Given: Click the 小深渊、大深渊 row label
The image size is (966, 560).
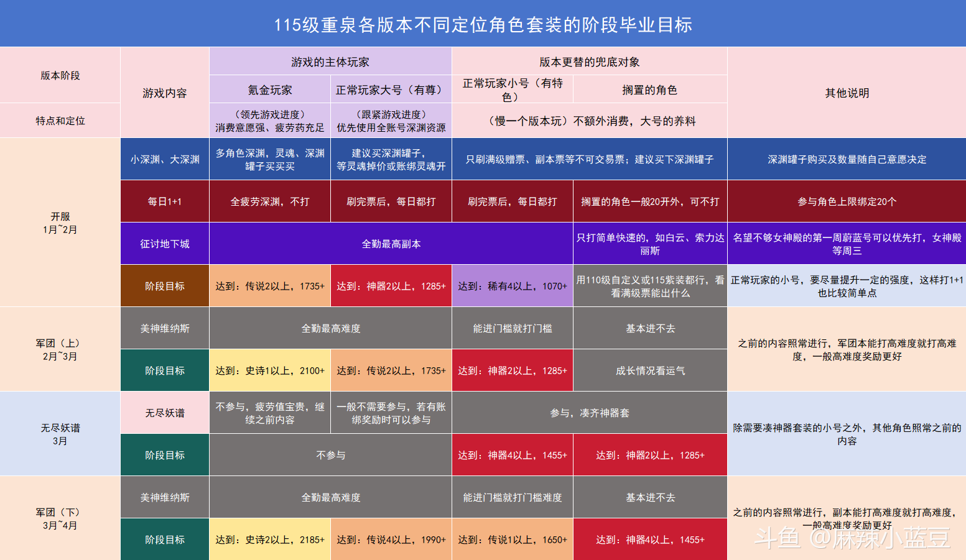Looking at the screenshot, I should coord(164,159).
